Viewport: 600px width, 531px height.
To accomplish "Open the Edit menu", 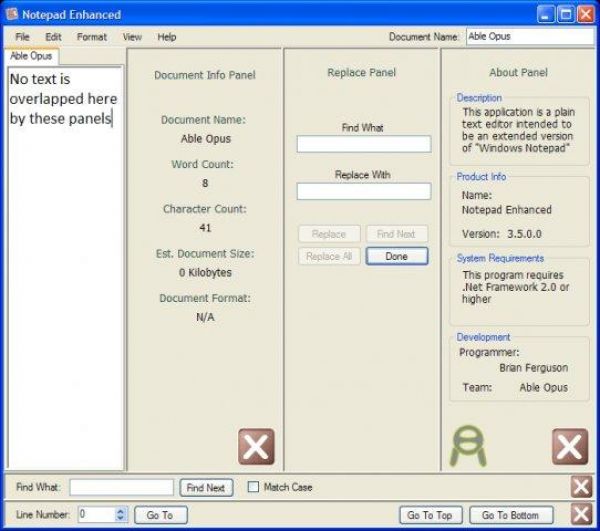I will point(53,37).
